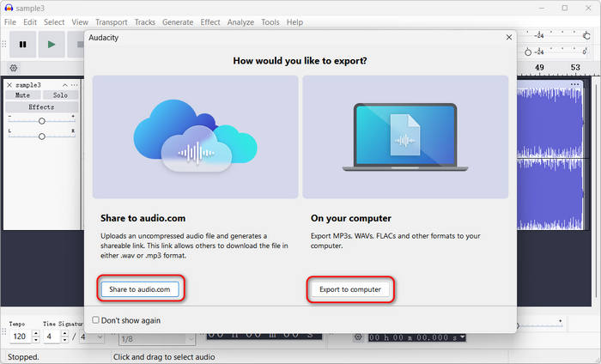The width and height of the screenshot is (601, 364).
Task: Open the audio clip's ellipsis menu on the waveform
Action: pyautogui.click(x=574, y=84)
